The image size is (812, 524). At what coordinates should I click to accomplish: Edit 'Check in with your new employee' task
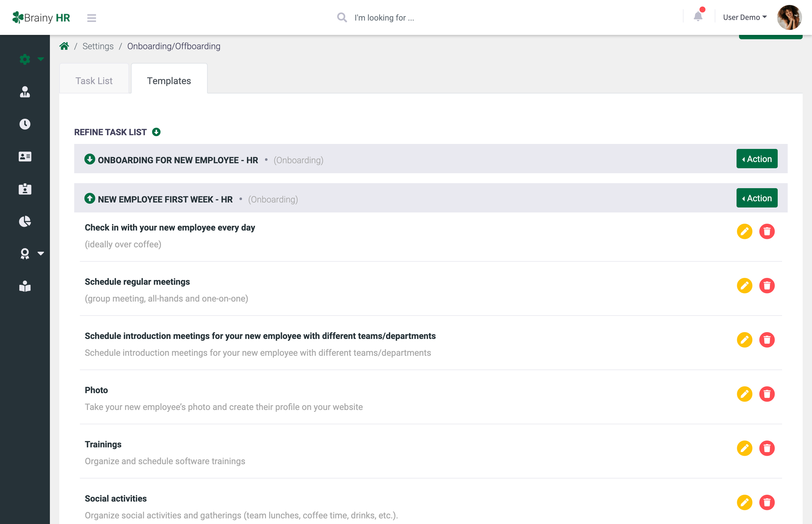745,231
